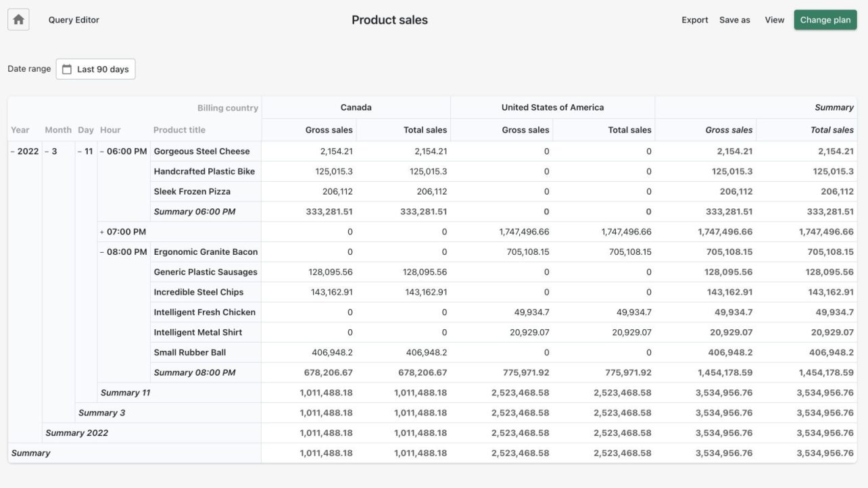Click Export in the top bar

coord(694,20)
